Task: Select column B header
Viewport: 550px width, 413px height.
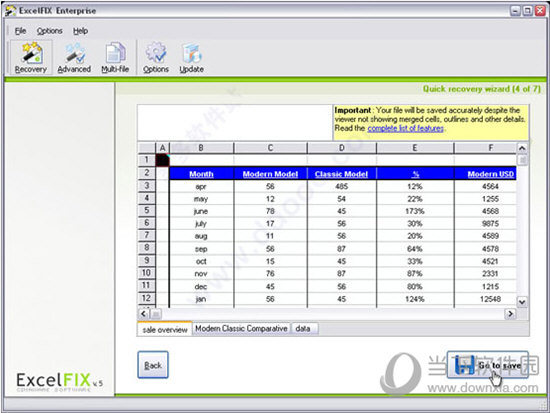Action: pyautogui.click(x=201, y=148)
